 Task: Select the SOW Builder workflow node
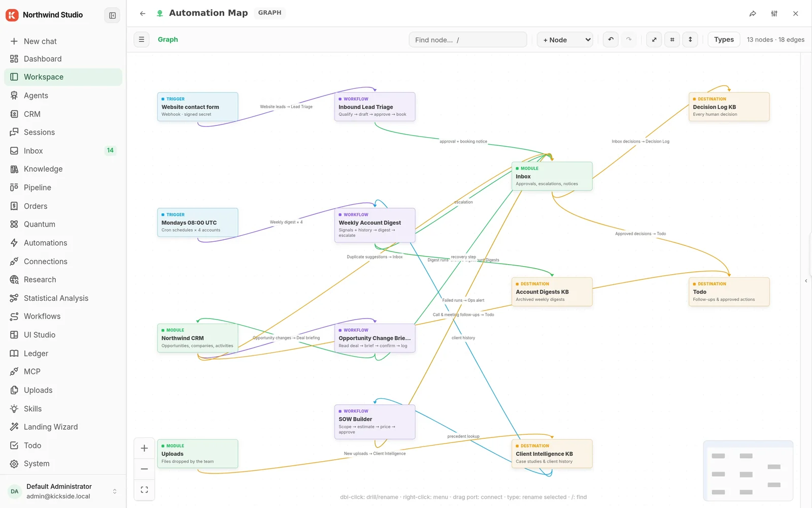tap(375, 422)
